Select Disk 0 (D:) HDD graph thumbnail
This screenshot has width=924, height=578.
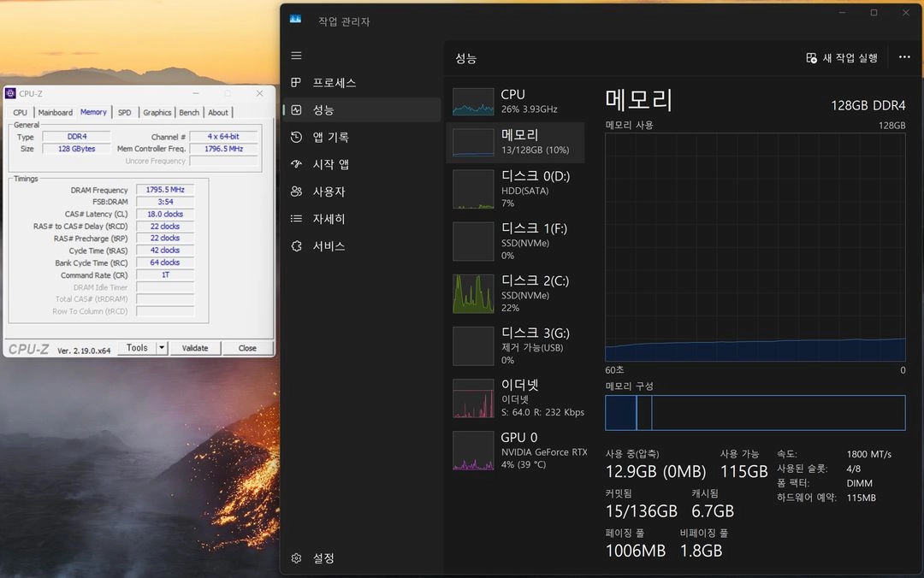click(473, 189)
